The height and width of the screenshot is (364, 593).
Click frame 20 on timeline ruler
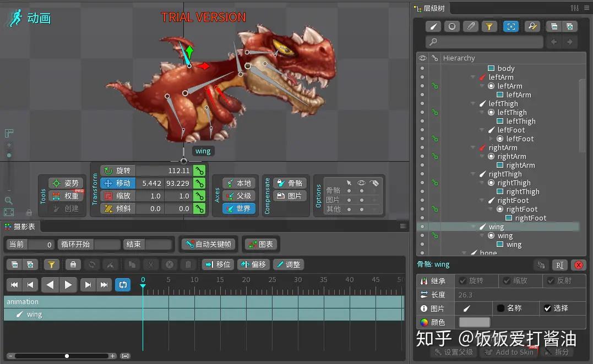pos(246,280)
